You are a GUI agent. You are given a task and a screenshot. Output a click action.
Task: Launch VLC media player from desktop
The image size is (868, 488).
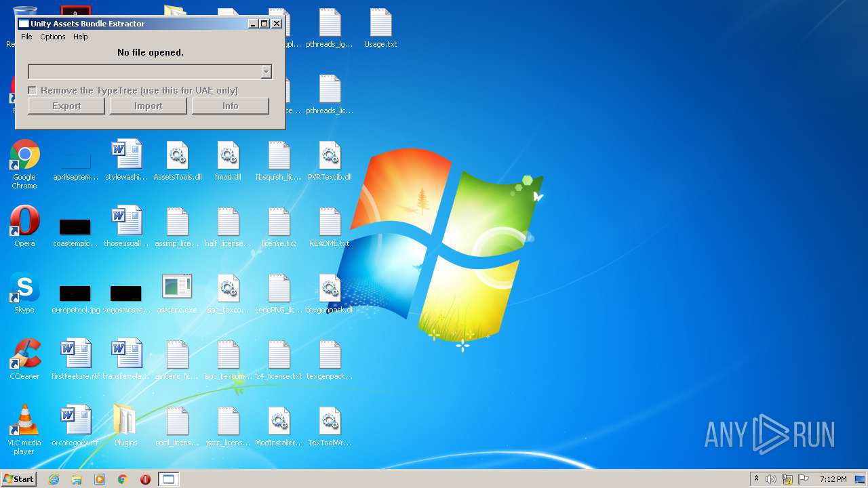24,430
